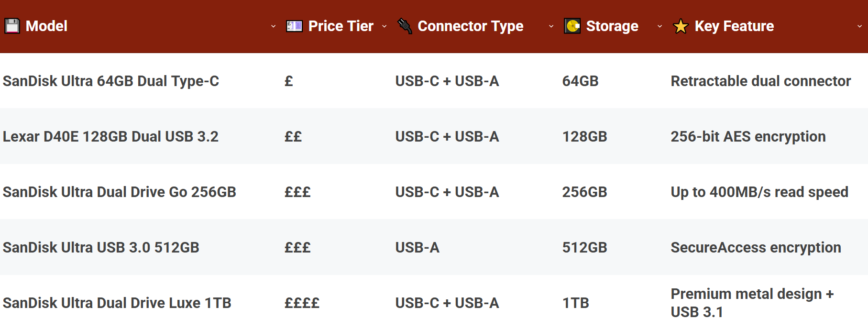
Task: Select the 256-bit AES encryption feature cell
Action: point(748,136)
